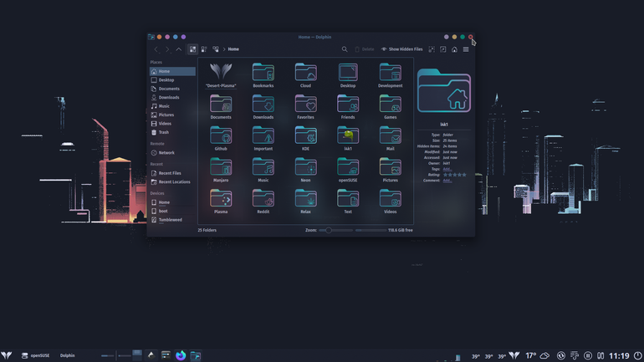
Task: Click the Delete toolbar button
Action: tap(365, 49)
